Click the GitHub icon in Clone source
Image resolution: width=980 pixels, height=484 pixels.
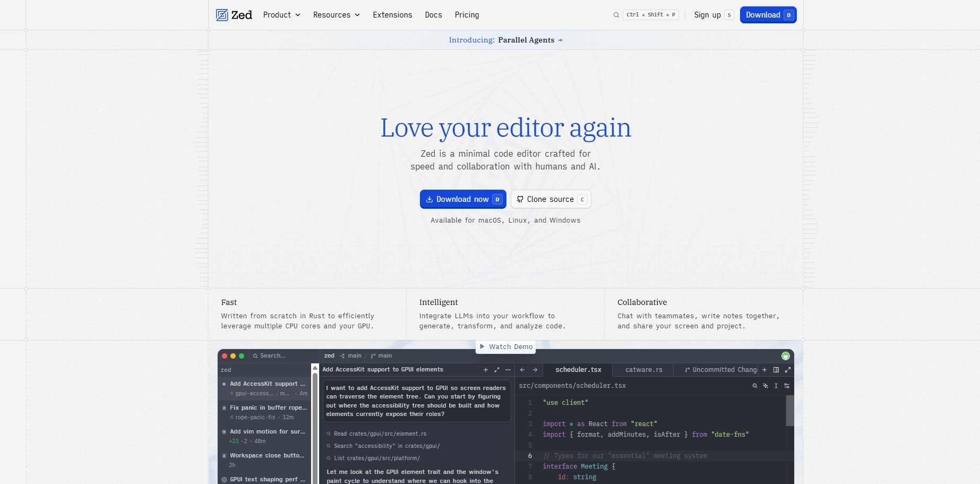[x=520, y=199]
